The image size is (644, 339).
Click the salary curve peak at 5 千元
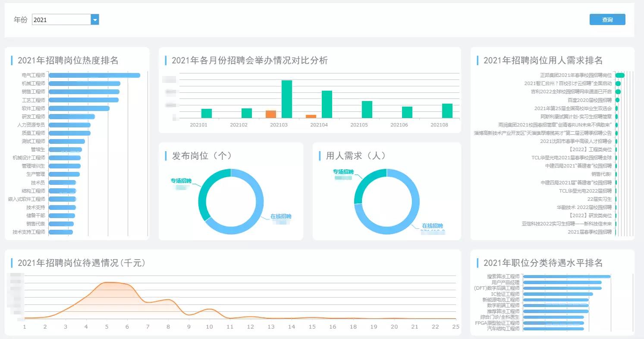[107, 283]
